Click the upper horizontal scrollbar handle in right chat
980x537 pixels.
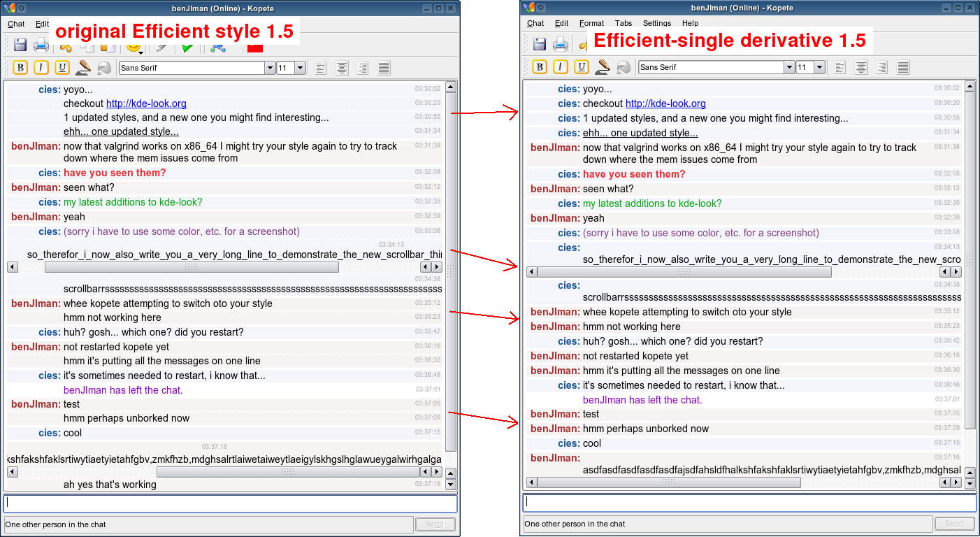click(x=684, y=271)
